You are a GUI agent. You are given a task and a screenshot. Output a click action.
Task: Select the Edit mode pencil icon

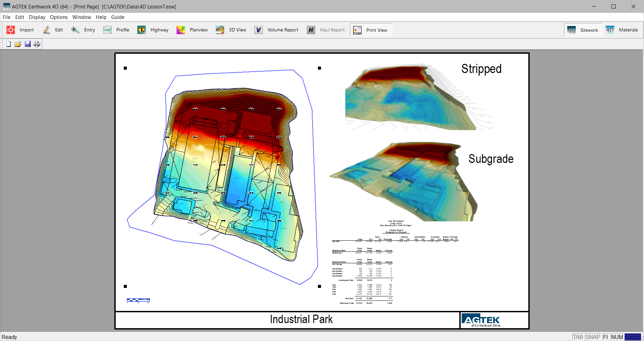(x=47, y=30)
